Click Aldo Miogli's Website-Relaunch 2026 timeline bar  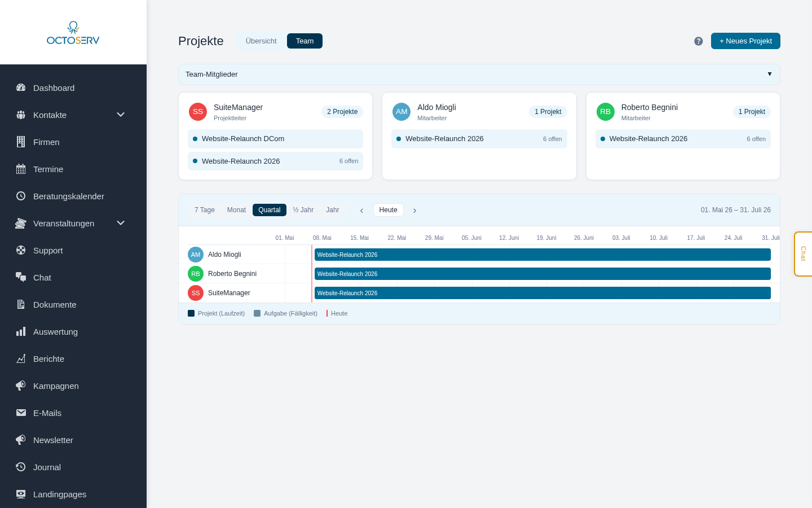tap(542, 255)
